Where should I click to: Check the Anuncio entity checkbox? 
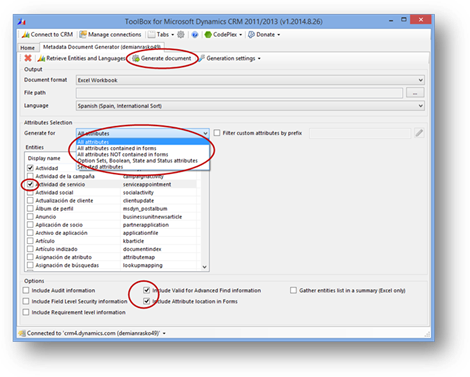pyautogui.click(x=30, y=216)
